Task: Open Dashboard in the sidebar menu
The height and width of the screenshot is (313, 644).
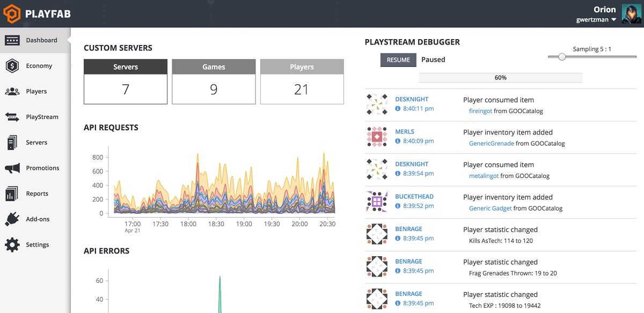Action: click(x=35, y=40)
